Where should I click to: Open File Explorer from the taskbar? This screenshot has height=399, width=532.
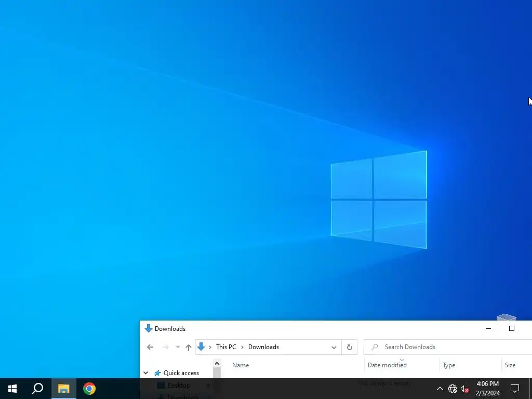(x=63, y=389)
